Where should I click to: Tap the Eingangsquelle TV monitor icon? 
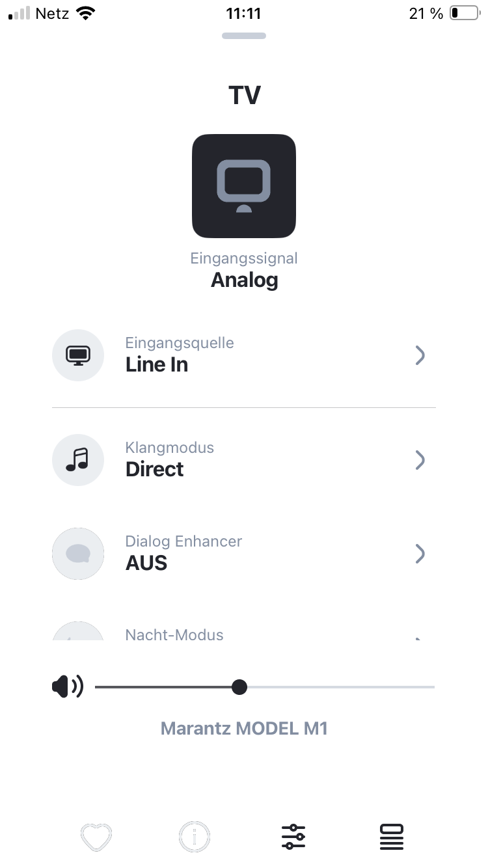pyautogui.click(x=78, y=355)
